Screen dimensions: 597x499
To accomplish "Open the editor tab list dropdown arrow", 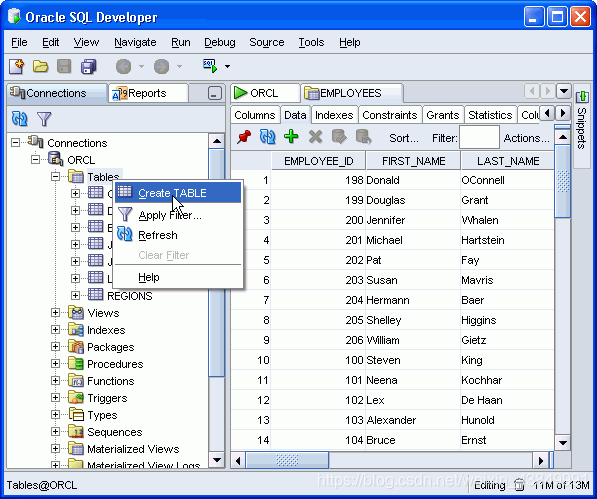I will [x=563, y=91].
